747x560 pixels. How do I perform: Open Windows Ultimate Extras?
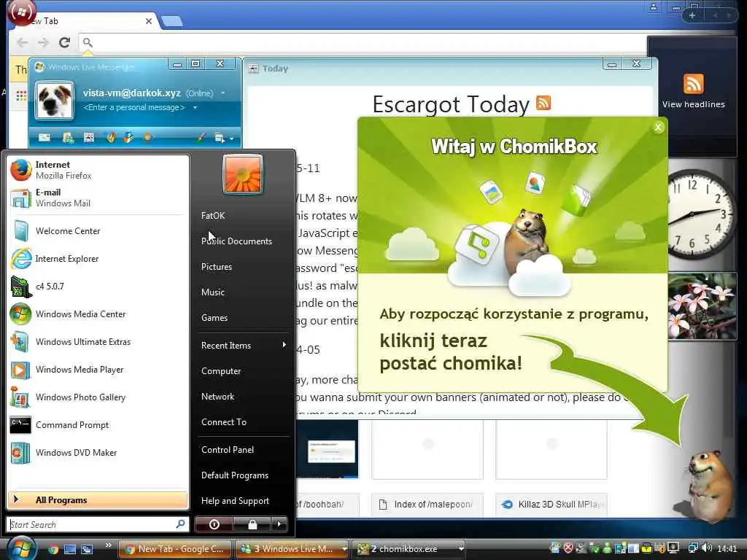coord(98,341)
